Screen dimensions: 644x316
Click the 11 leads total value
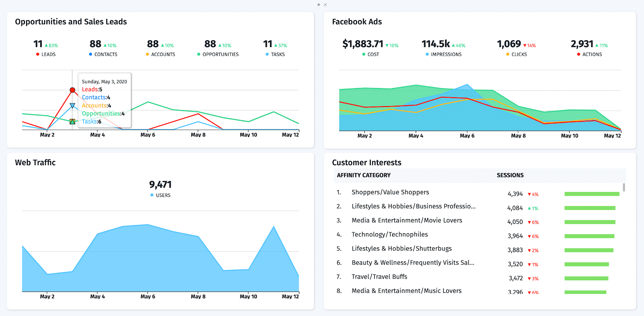click(x=38, y=44)
